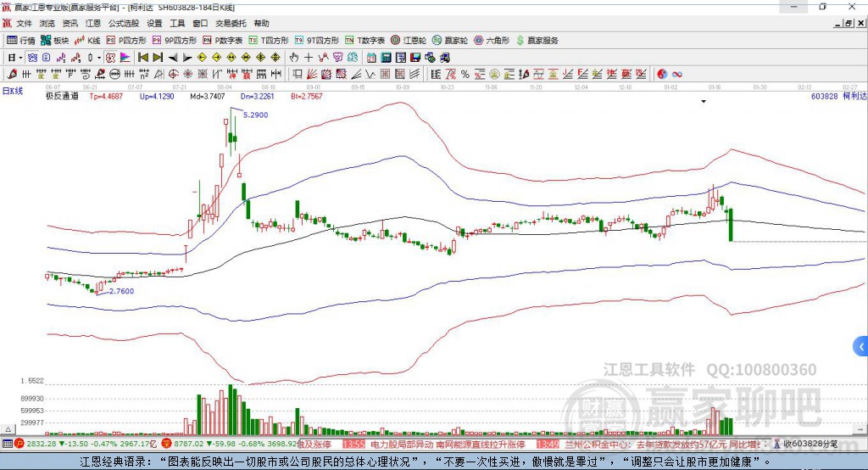The image size is (868, 470).
Task: Click the Bt=2.7567 indicator value
Action: [307, 97]
